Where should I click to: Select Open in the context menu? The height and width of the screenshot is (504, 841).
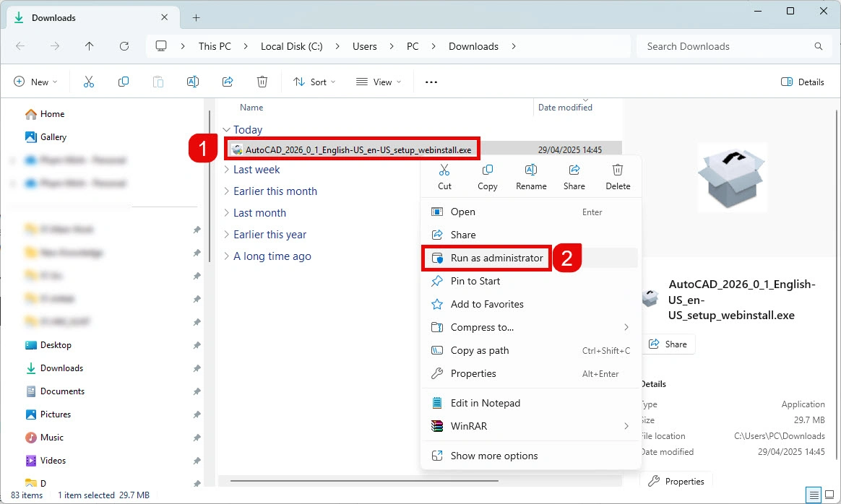531,212
